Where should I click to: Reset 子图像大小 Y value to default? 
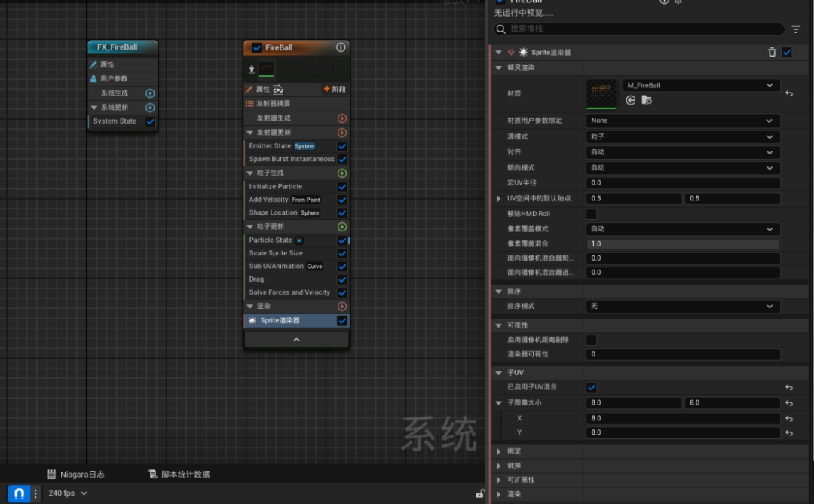point(789,433)
